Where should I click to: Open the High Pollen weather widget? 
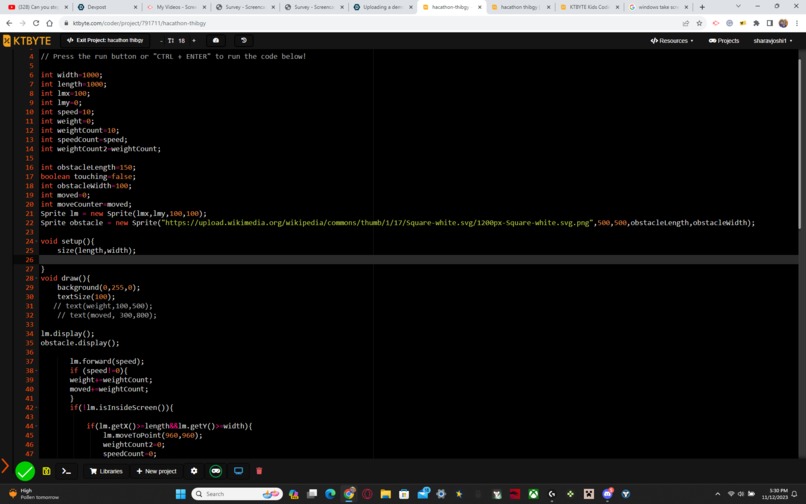click(x=34, y=494)
